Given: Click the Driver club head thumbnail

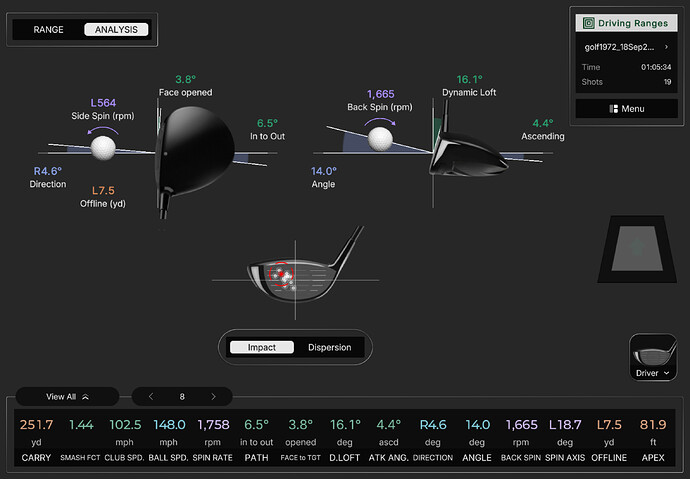Looking at the screenshot, I should [x=653, y=355].
